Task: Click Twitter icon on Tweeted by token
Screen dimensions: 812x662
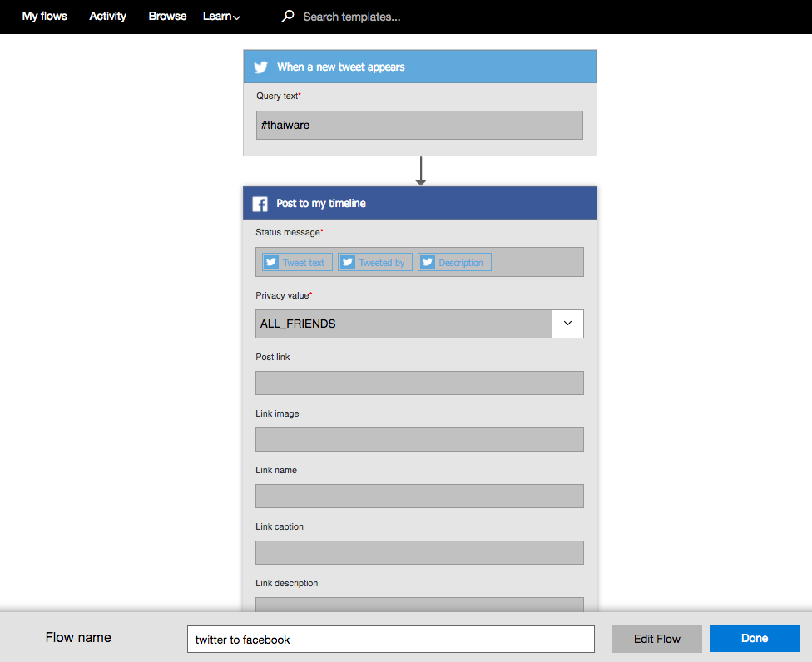Action: click(x=348, y=263)
